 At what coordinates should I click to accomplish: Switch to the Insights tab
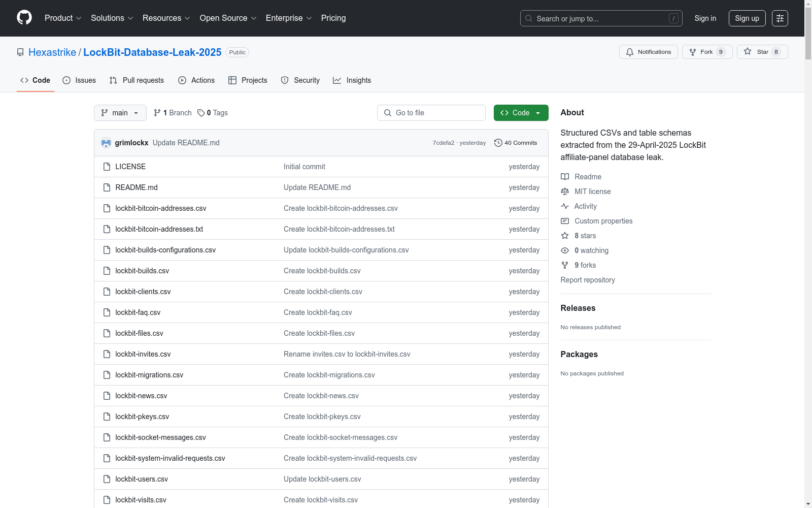click(x=352, y=80)
